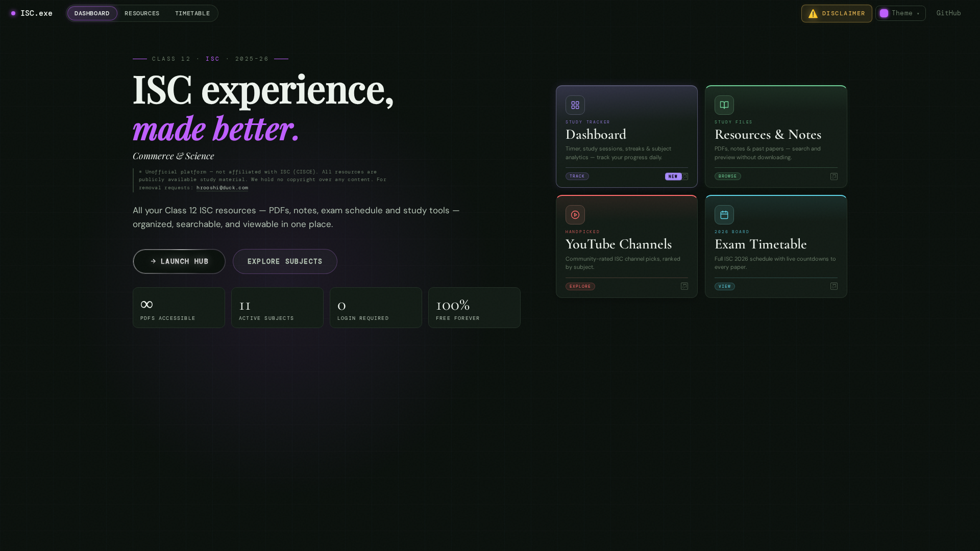
Task: Click the Dashboard card grid icon
Action: (x=575, y=105)
